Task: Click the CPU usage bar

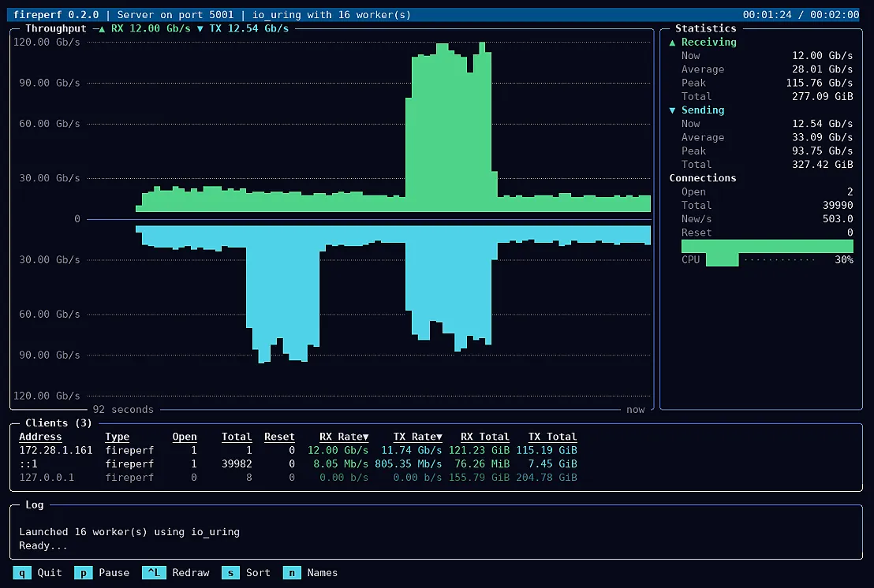Action: [x=723, y=259]
